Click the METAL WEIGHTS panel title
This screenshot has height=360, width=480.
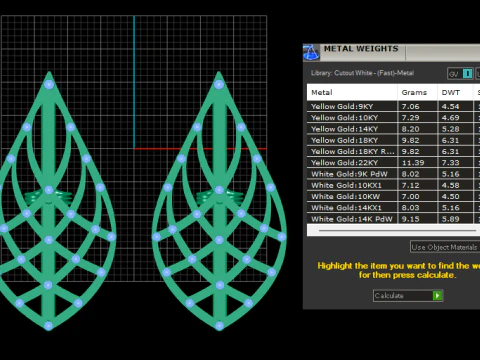coord(361,49)
